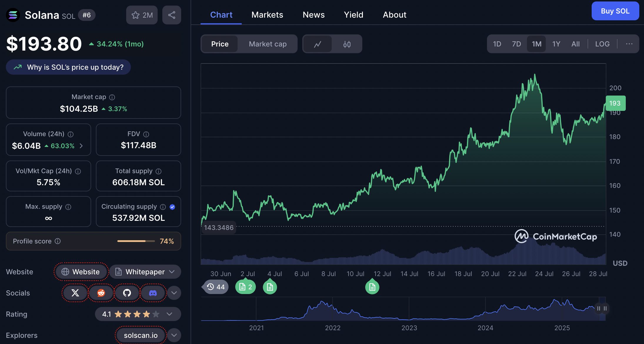Click the 193 current price label on axis

(615, 103)
